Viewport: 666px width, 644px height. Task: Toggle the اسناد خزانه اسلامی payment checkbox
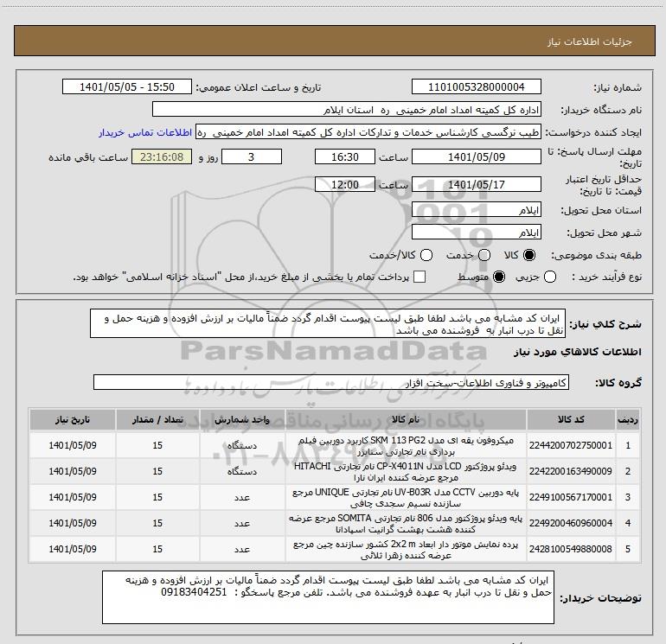[419, 277]
